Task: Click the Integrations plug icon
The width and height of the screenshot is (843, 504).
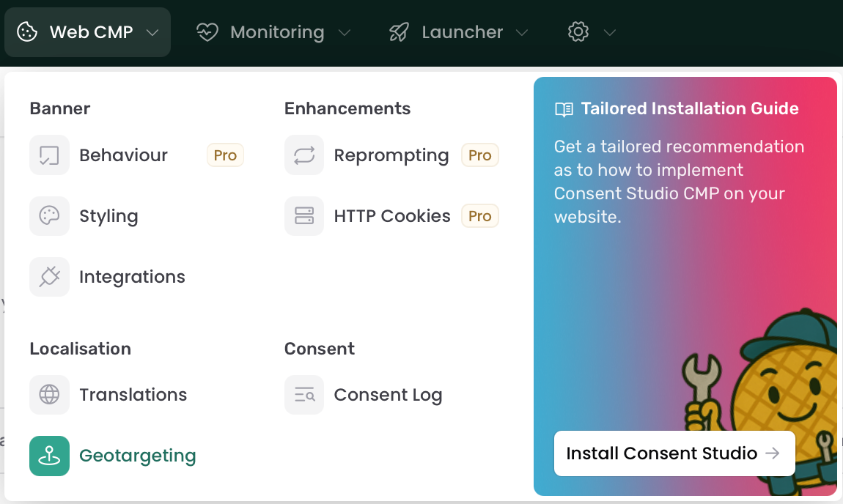Action: pyautogui.click(x=49, y=277)
